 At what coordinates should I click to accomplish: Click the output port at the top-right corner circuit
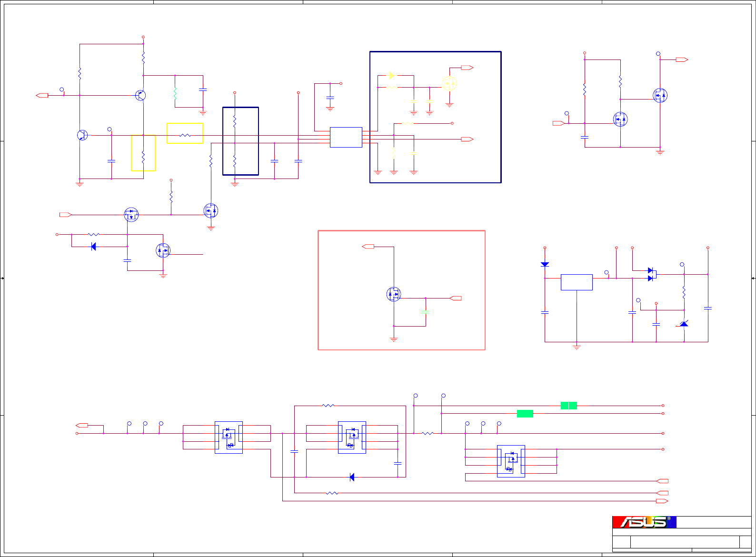tap(682, 60)
